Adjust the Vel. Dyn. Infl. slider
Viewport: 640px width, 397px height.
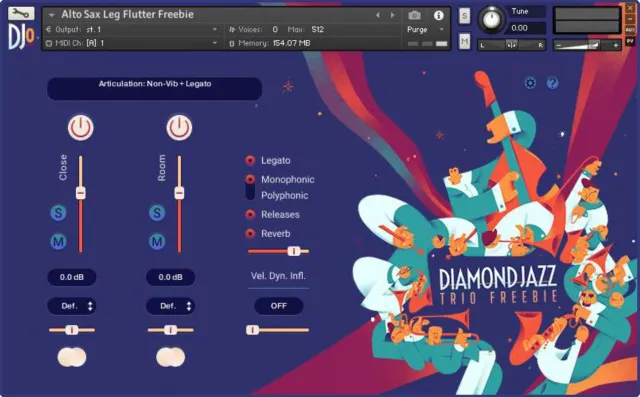[278, 330]
